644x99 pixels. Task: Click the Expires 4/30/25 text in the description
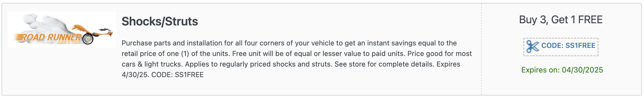coord(291,69)
